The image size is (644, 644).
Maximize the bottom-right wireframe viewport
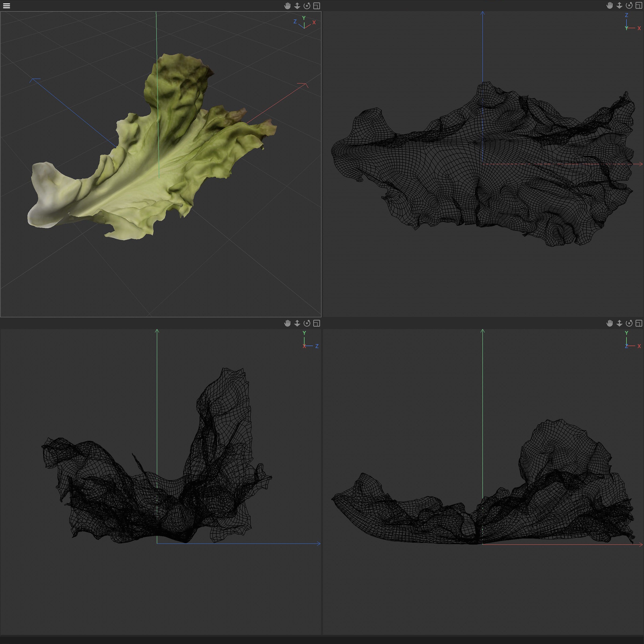pos(639,323)
